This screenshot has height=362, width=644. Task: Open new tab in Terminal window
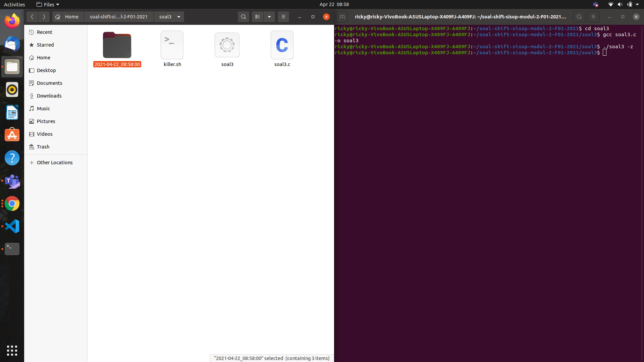[342, 17]
